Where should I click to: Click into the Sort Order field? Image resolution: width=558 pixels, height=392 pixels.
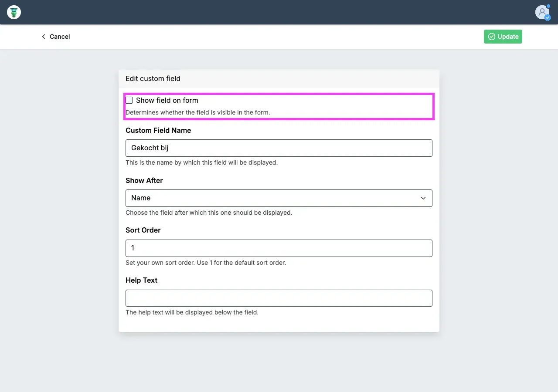tap(279, 248)
